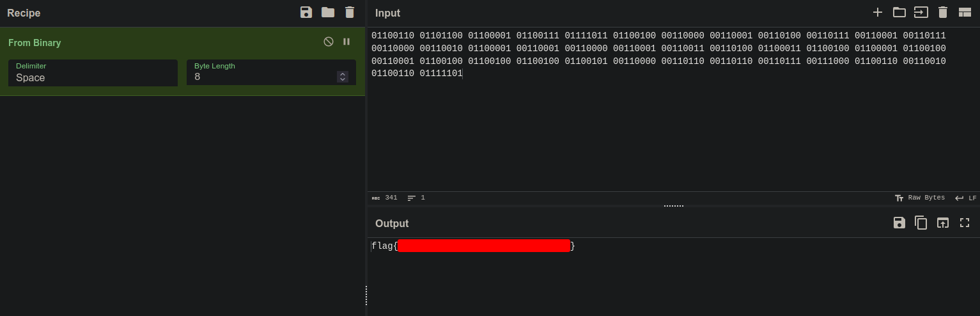The height and width of the screenshot is (316, 980).
Task: Save output to a file
Action: coord(899,223)
